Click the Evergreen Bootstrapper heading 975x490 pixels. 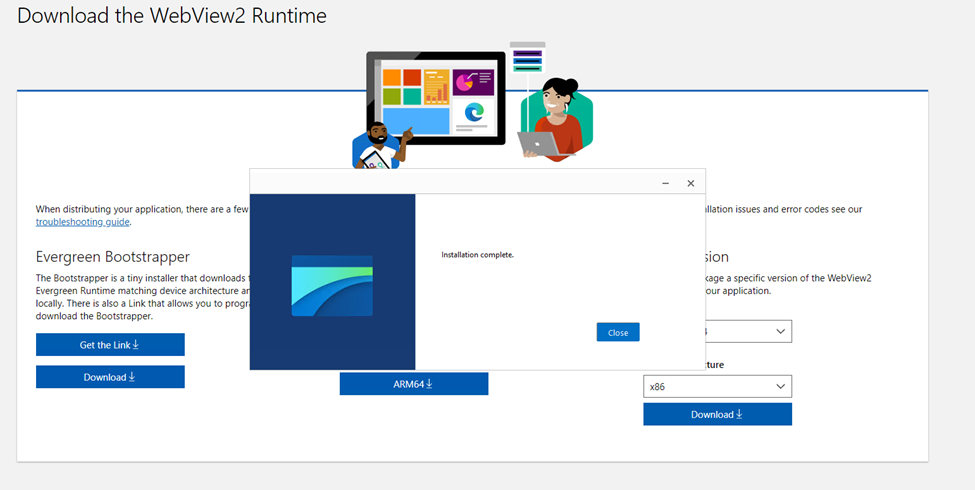pos(113,257)
